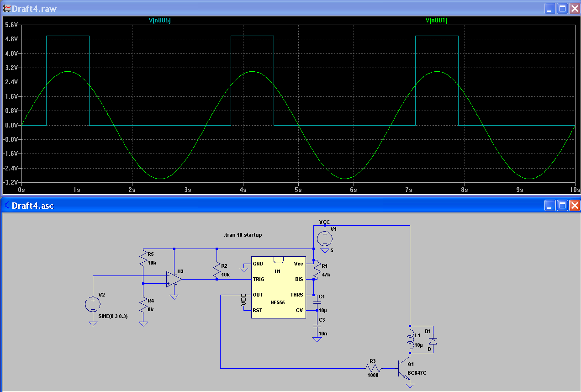Click the '5s' time axis label

pyautogui.click(x=298, y=189)
